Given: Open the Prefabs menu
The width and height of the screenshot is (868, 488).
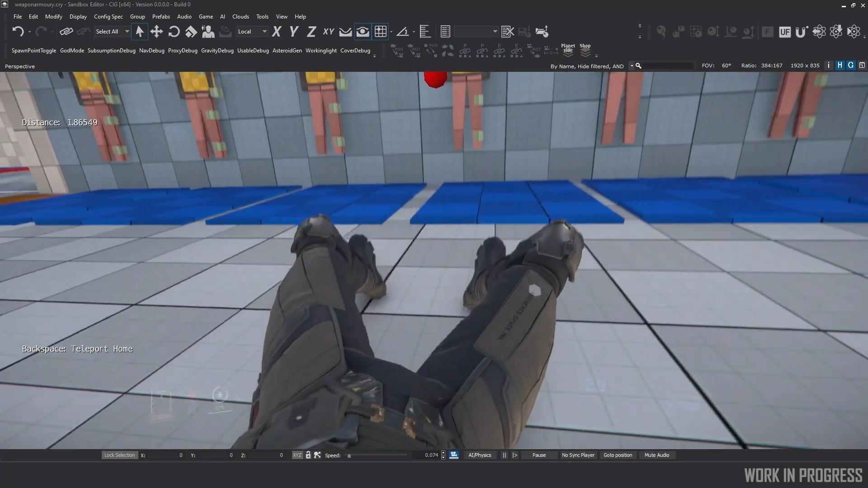Looking at the screenshot, I should pos(161,17).
